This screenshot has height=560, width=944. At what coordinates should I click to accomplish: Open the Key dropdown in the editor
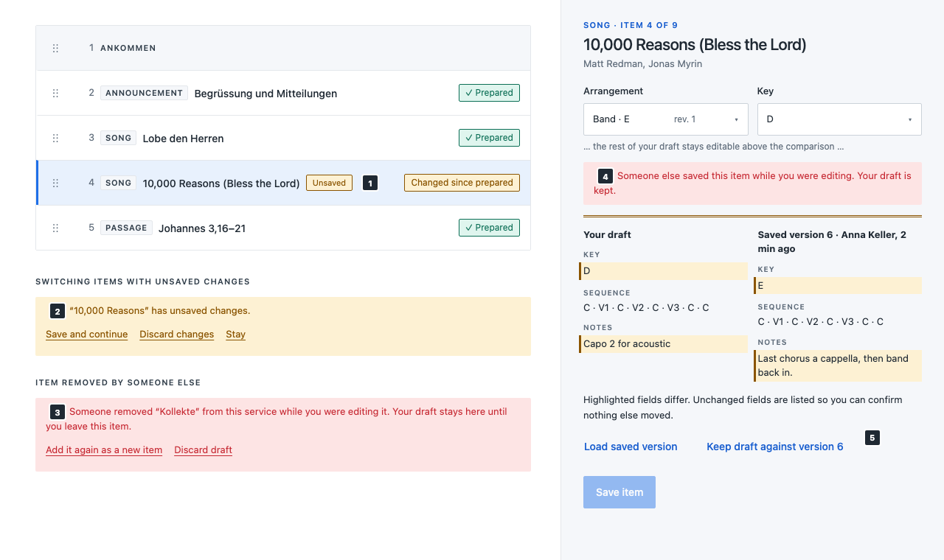pos(839,119)
